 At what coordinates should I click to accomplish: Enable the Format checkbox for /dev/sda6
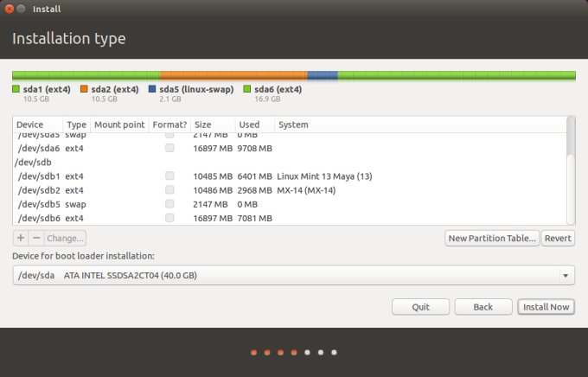point(170,149)
